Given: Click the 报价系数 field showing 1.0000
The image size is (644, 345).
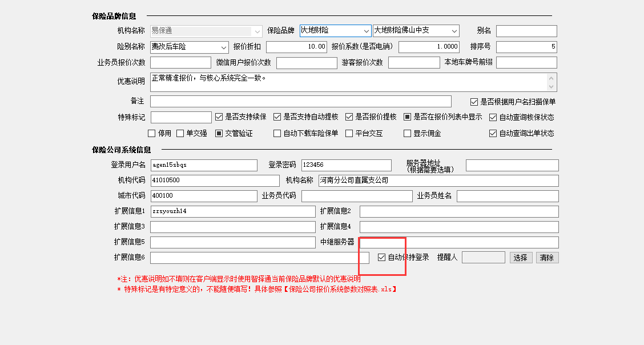Looking at the screenshot, I should (x=429, y=47).
